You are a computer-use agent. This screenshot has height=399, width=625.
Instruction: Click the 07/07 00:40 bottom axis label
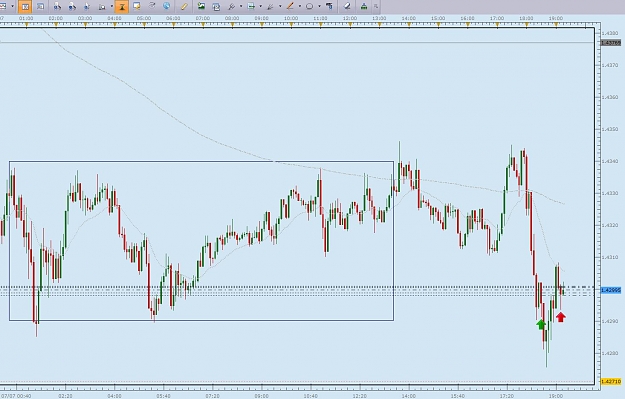(x=16, y=396)
